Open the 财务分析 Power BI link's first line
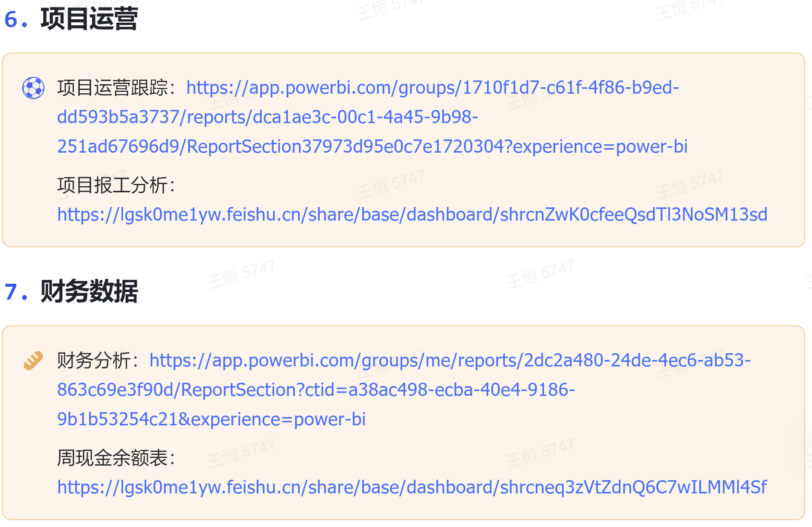 (x=450, y=360)
